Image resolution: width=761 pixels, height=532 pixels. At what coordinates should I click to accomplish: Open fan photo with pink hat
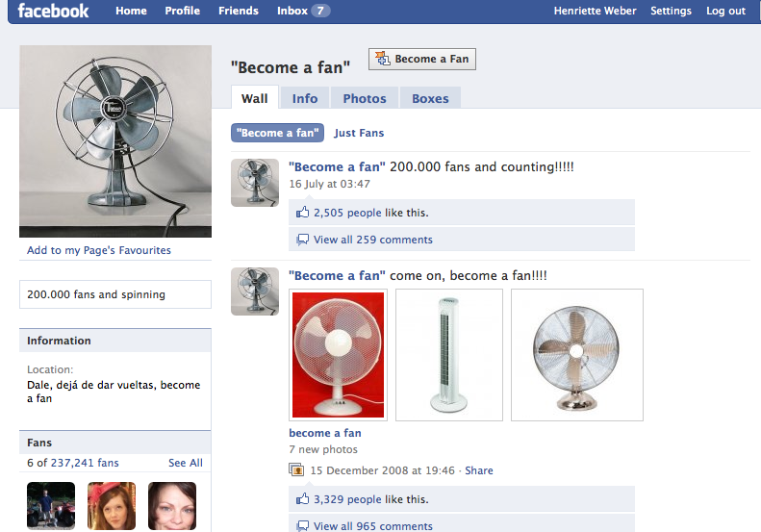tap(112, 506)
